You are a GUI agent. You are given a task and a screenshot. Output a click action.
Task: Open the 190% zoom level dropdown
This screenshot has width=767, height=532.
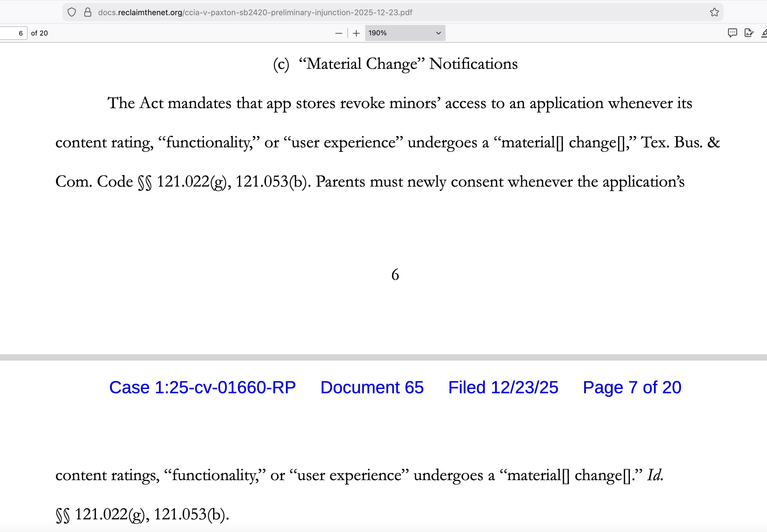[400, 33]
